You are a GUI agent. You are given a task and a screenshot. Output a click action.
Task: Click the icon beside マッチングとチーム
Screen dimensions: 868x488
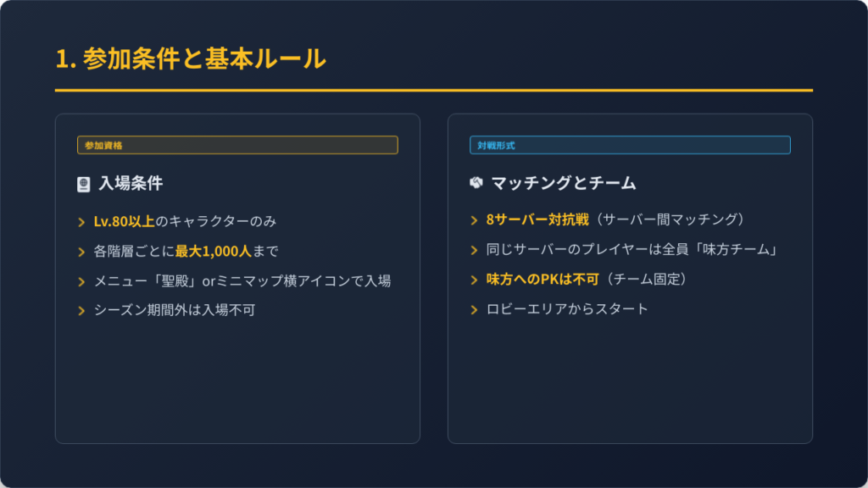476,183
